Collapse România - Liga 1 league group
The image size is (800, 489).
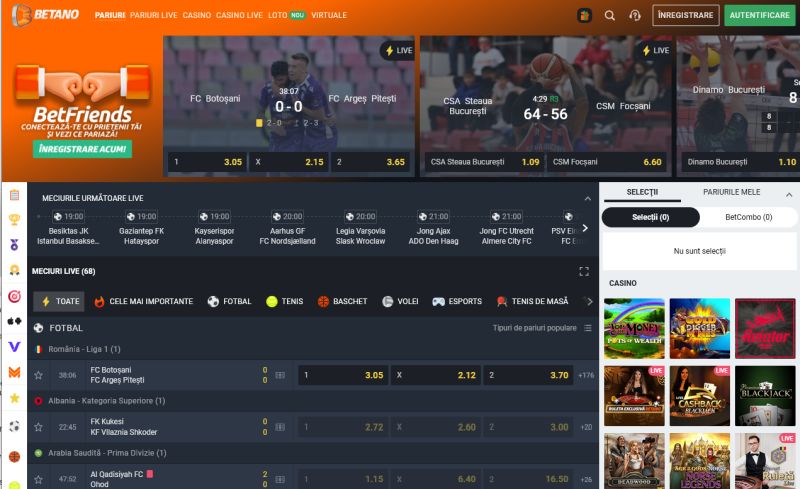click(313, 349)
